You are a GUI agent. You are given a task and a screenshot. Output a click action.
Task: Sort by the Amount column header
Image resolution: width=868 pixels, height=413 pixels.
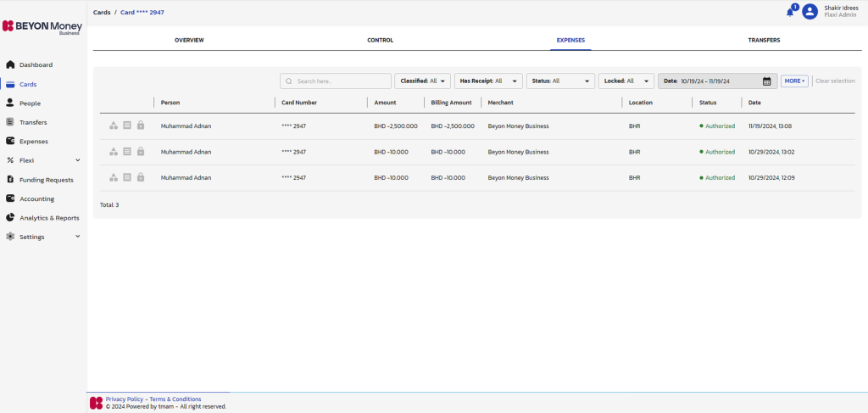(x=386, y=103)
